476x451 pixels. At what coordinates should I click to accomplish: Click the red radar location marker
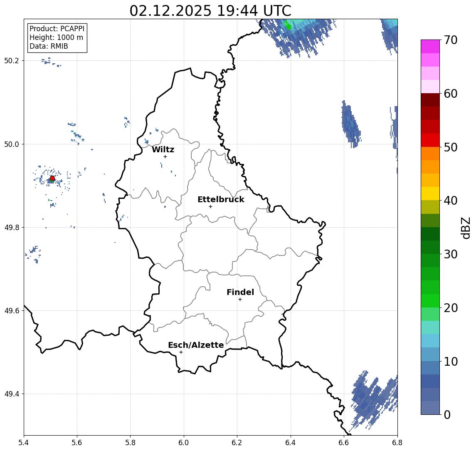[x=52, y=178]
